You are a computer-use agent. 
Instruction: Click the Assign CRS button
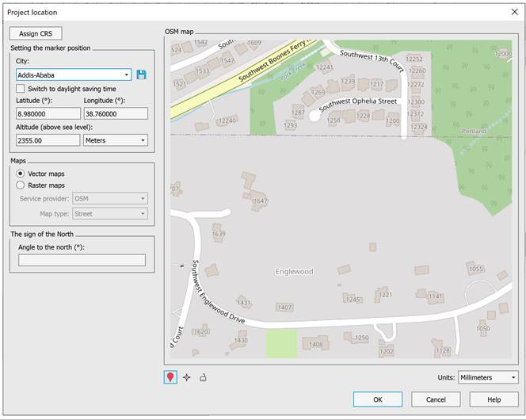pyautogui.click(x=36, y=33)
